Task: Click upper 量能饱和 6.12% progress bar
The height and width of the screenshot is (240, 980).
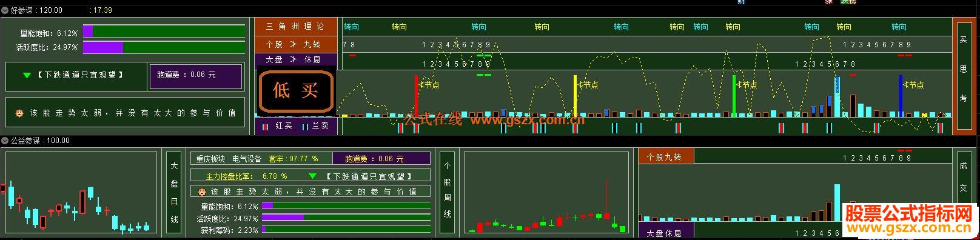Action: 164,32
